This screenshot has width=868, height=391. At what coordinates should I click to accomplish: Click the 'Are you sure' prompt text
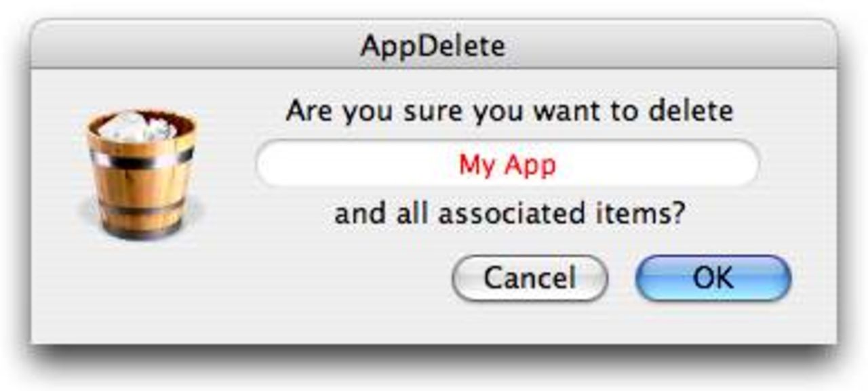(x=511, y=110)
